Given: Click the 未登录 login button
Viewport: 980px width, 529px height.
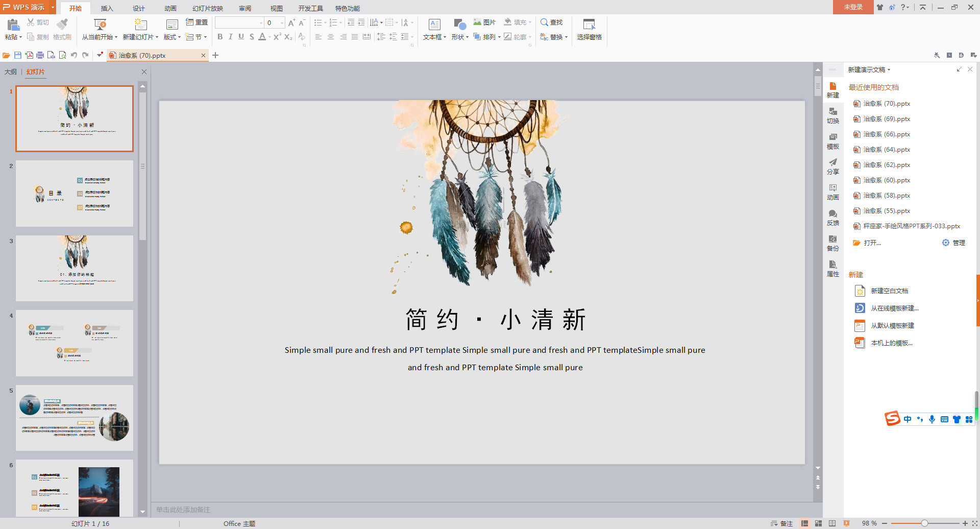Looking at the screenshot, I should 853,7.
